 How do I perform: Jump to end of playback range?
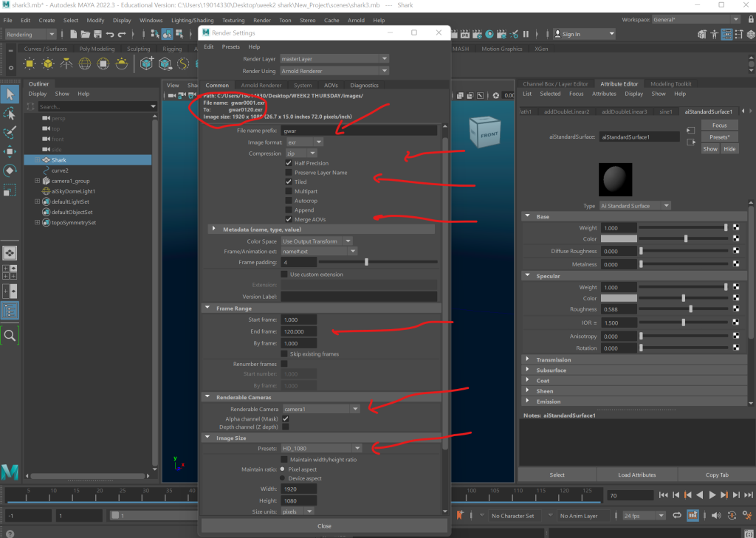point(749,495)
